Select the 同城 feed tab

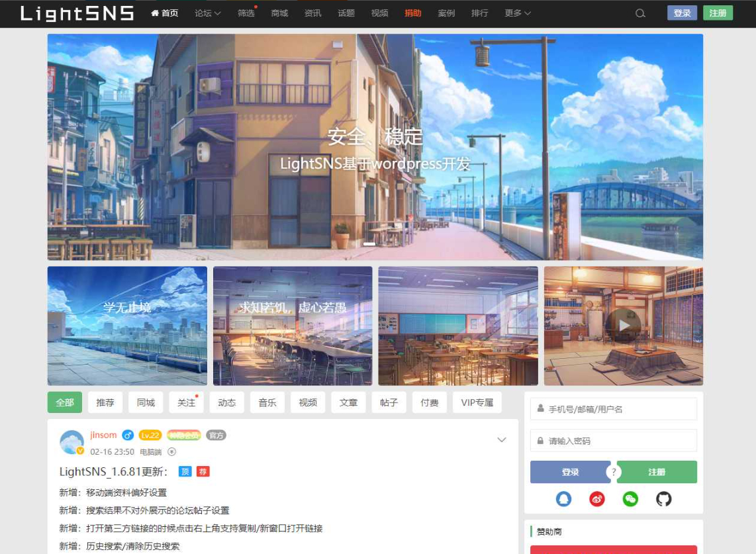(x=146, y=402)
